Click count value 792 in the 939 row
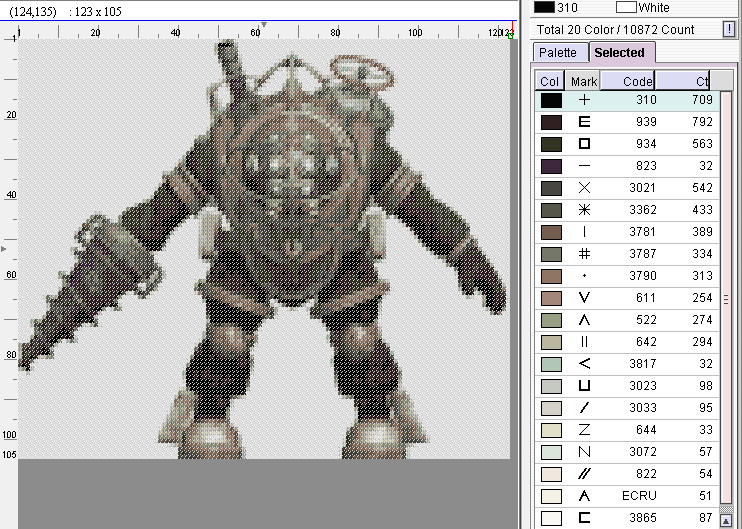This screenshot has width=742, height=529. pyautogui.click(x=702, y=122)
